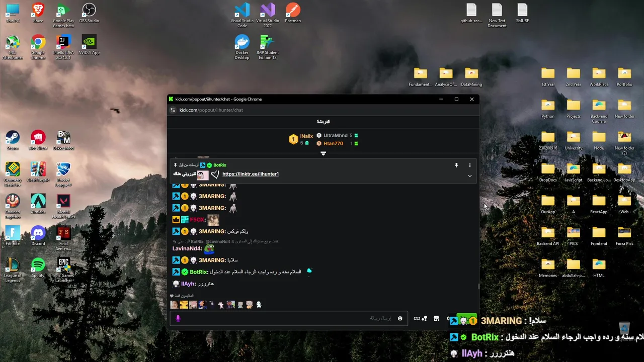Select the DataMining folder on desktop
Viewport: 644px width, 362px height.
471,77
